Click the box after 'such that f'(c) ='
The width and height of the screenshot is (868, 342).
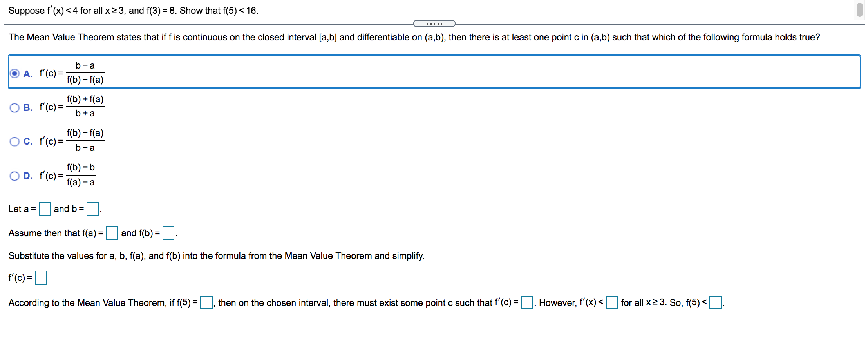(526, 302)
